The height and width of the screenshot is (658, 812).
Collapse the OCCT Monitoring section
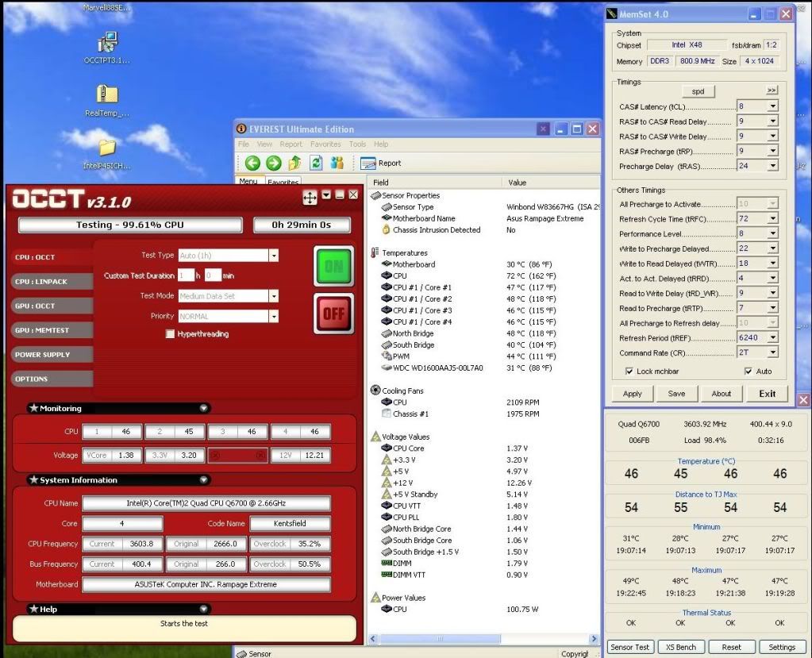pyautogui.click(x=203, y=408)
